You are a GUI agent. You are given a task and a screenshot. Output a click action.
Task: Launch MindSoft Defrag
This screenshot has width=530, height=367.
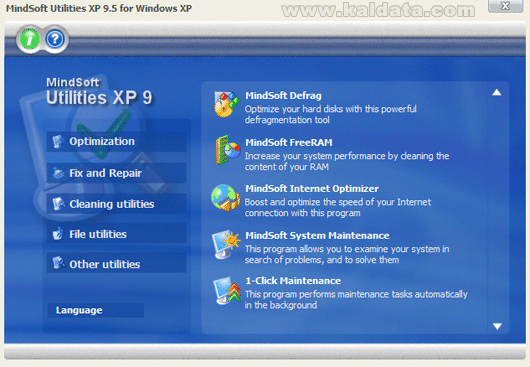click(x=283, y=96)
